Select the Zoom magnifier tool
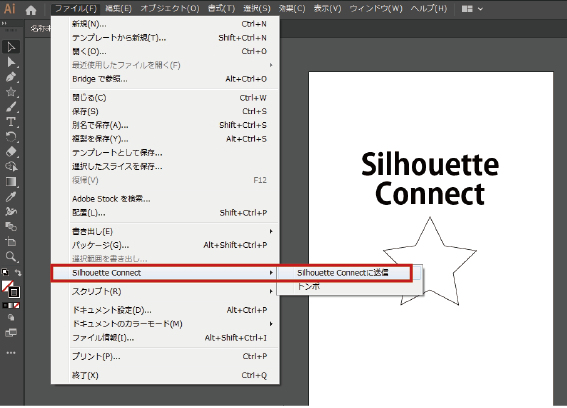Viewport: 567px width, 408px height. 11,257
